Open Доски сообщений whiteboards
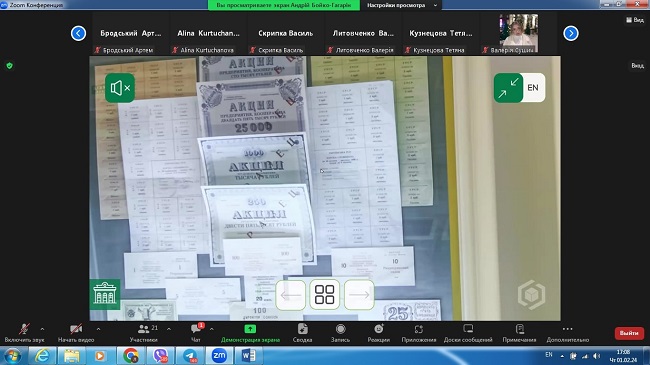 tap(468, 333)
